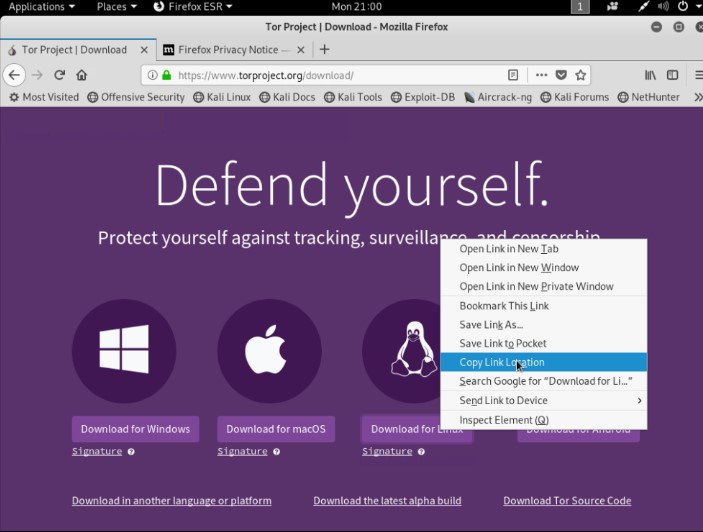
Task: Go back using the back arrow
Action: pyautogui.click(x=14, y=75)
